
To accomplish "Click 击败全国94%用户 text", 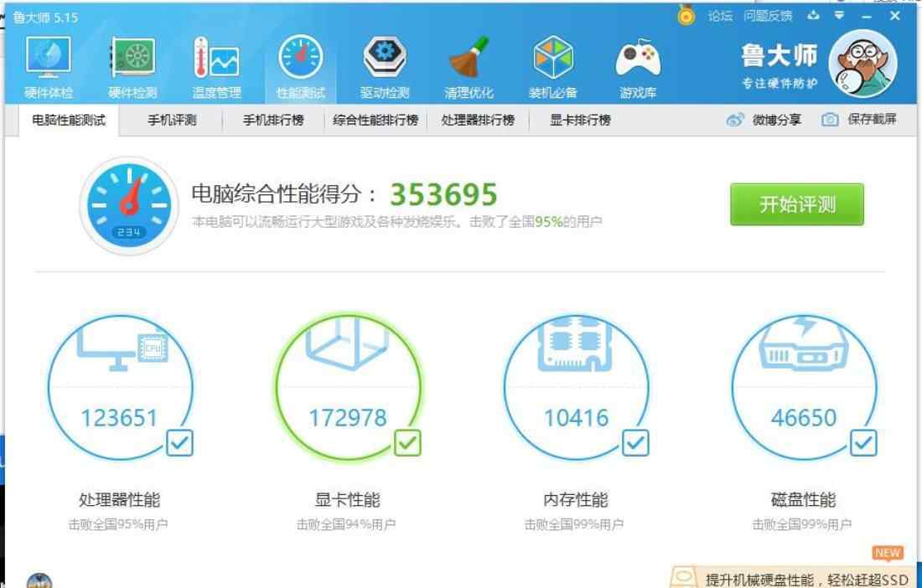I will (345, 524).
